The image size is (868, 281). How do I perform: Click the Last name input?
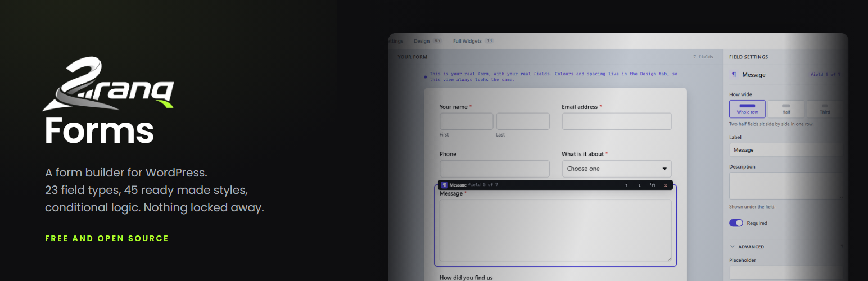(x=523, y=121)
